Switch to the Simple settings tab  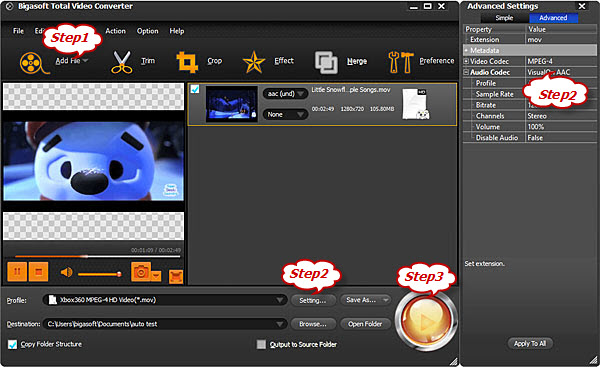[504, 18]
